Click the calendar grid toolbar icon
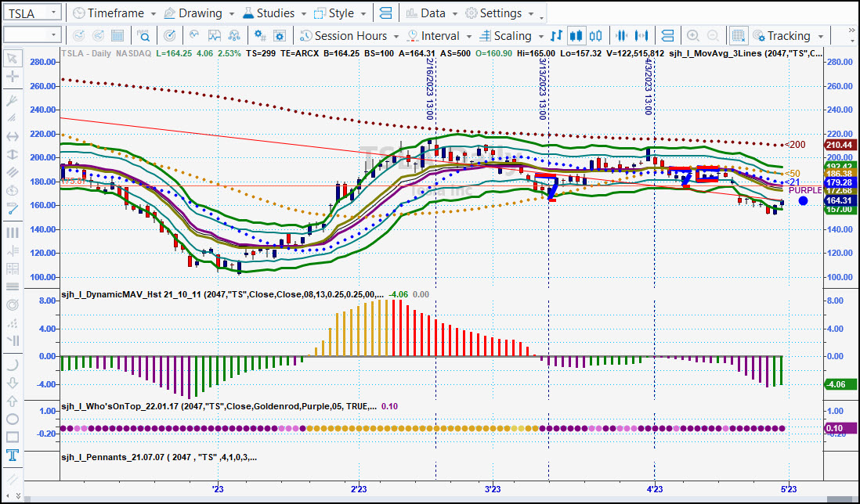Viewport: 860px width, 504px height. tap(117, 36)
